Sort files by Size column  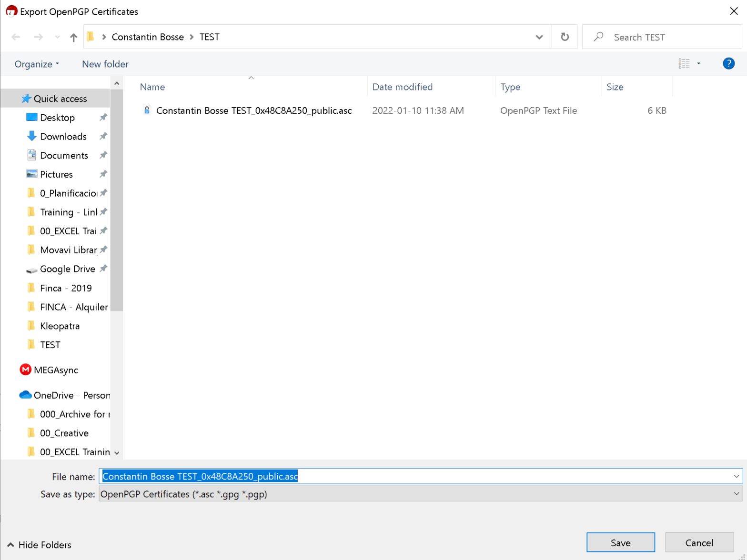pyautogui.click(x=615, y=87)
